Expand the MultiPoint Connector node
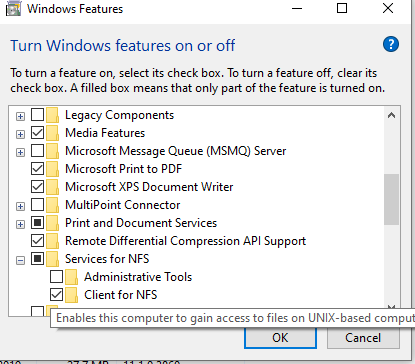The height and width of the screenshot is (364, 415). tap(20, 207)
